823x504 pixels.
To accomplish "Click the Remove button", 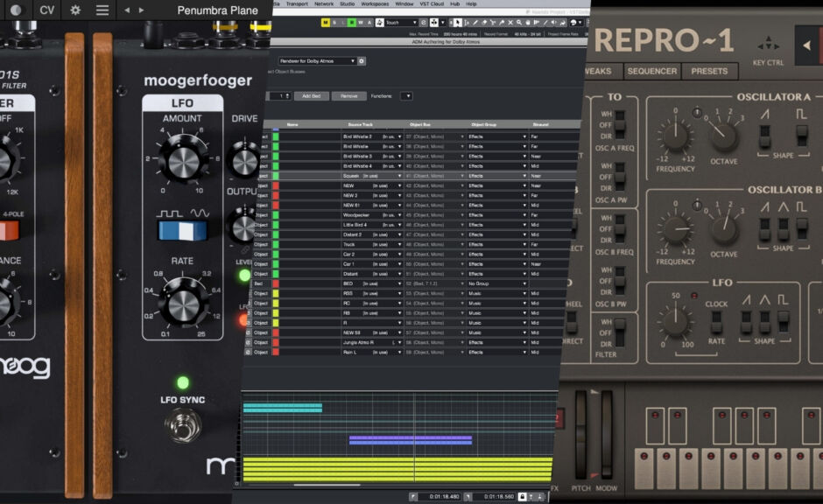I will pyautogui.click(x=348, y=95).
